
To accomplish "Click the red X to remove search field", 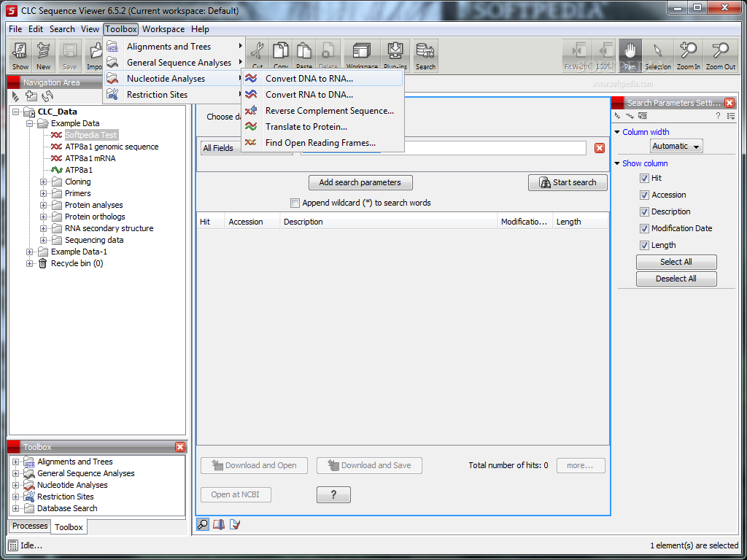I will tap(600, 148).
